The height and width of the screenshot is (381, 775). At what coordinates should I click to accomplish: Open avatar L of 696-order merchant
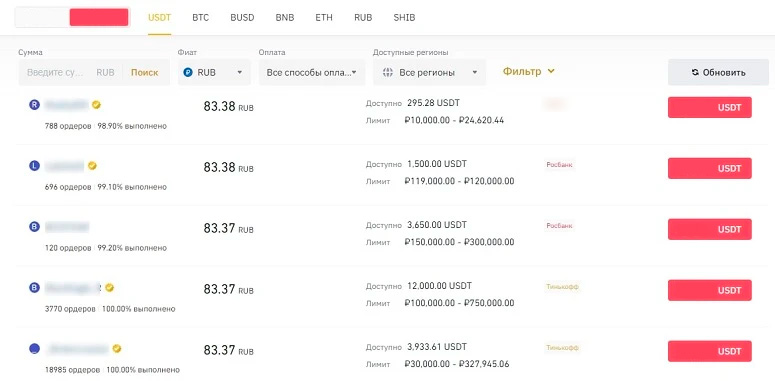(34, 166)
